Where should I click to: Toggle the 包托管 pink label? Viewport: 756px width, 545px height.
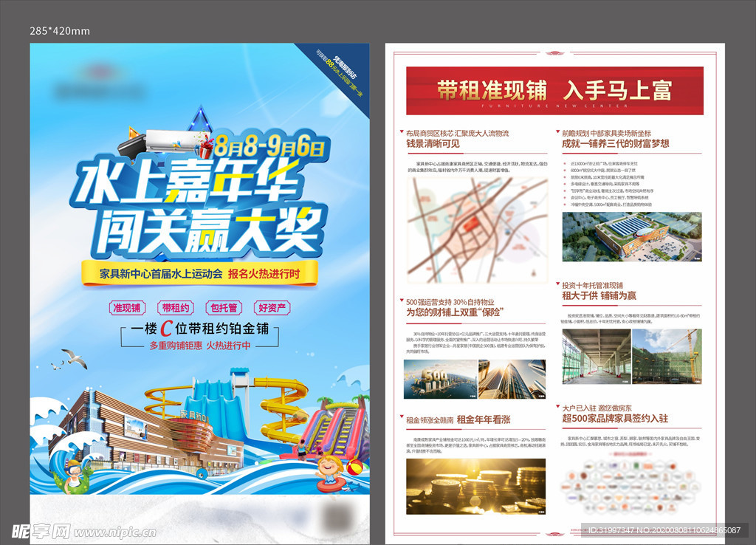224,306
